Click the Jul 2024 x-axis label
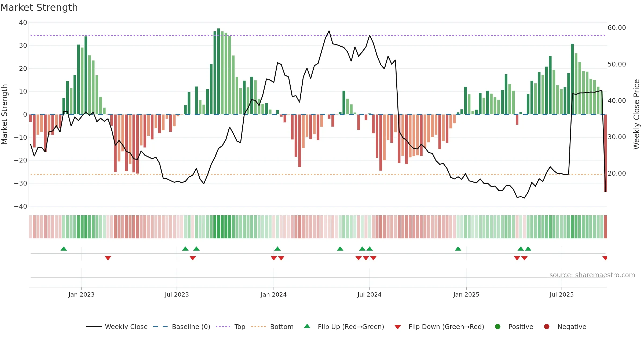644x362 pixels. (x=369, y=295)
